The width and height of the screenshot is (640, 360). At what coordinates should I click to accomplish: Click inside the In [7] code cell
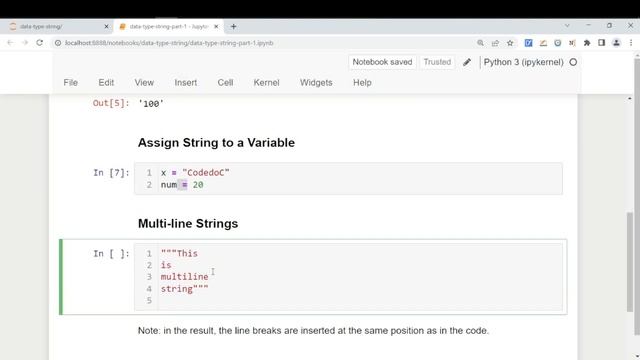348,179
